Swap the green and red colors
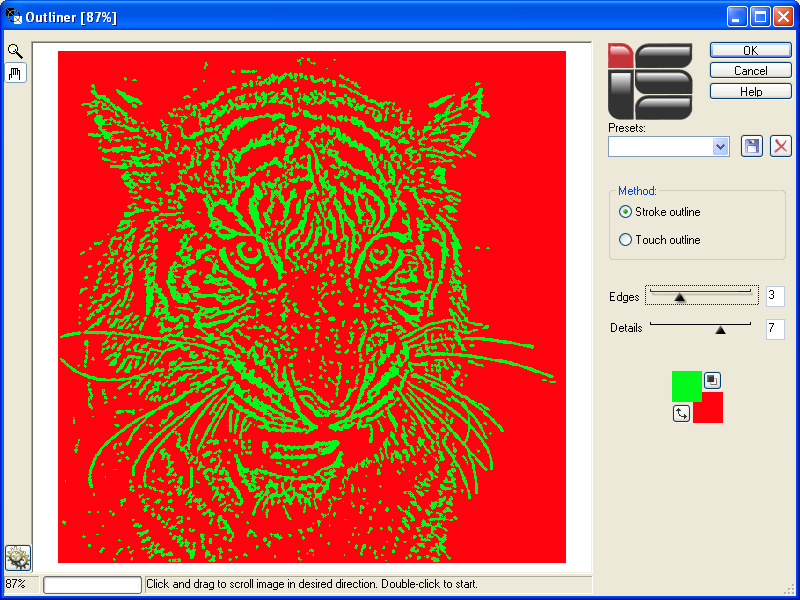Screen dimensions: 800x600 681,413
